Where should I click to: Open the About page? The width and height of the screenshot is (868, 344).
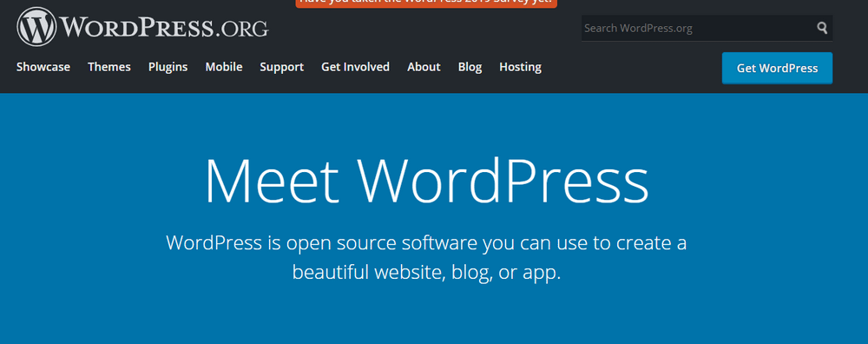click(424, 67)
